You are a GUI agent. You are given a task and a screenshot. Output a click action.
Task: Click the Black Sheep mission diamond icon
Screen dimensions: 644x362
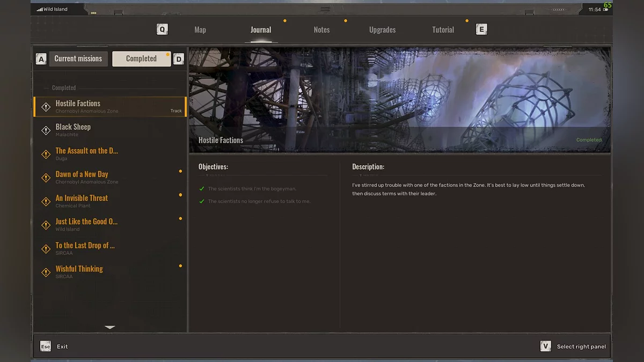click(x=46, y=130)
